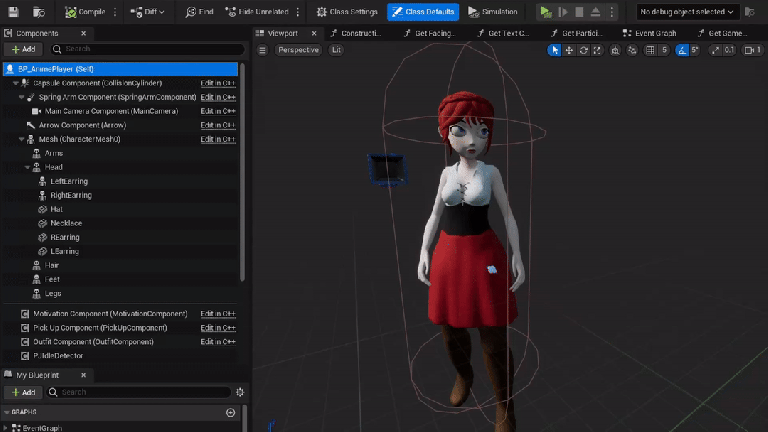768x432 pixels.
Task: Open Class Settings
Action: [x=347, y=12]
